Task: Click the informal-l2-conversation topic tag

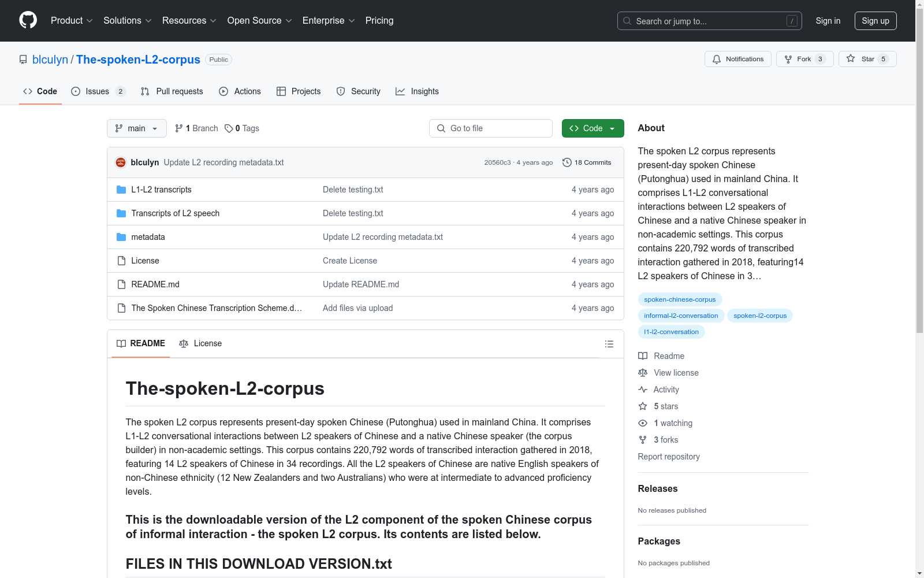Action: point(681,316)
